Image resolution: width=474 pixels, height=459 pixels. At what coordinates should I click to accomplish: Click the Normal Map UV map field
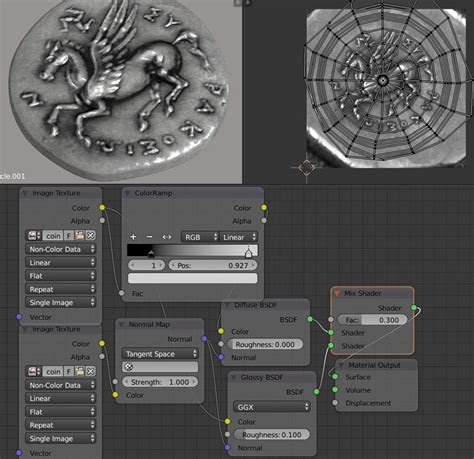tap(160, 367)
